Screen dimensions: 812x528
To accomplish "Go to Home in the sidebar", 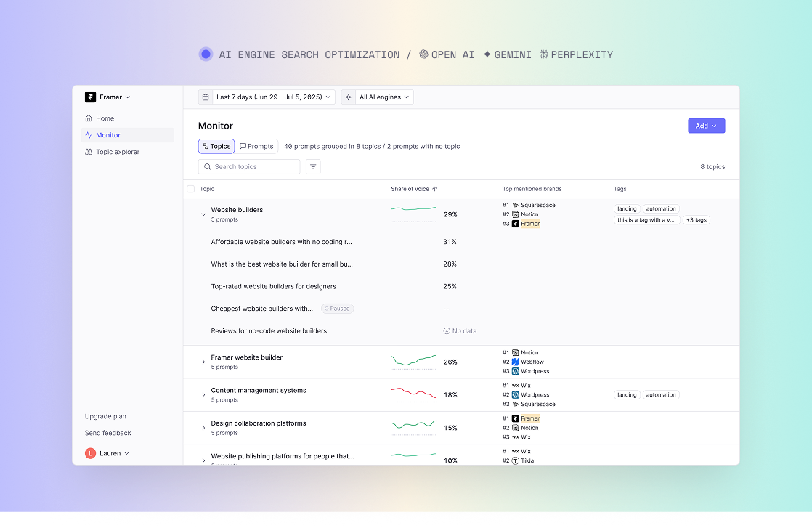I will [127, 118].
